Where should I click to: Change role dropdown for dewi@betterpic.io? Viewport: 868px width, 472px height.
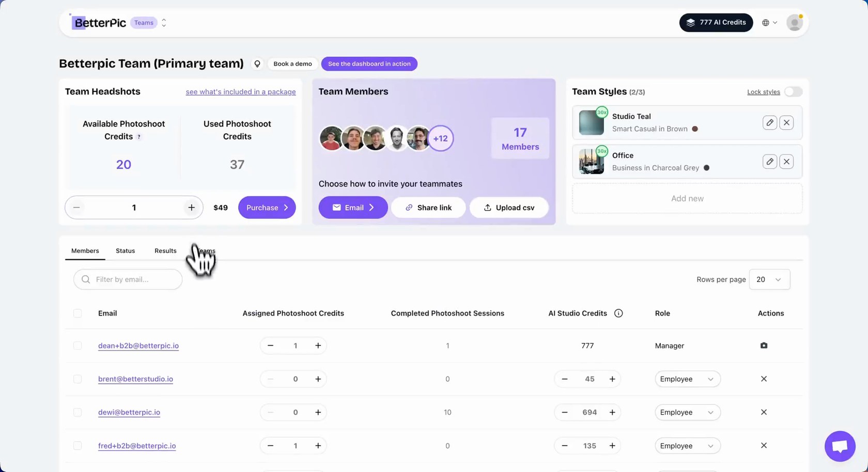(687, 412)
